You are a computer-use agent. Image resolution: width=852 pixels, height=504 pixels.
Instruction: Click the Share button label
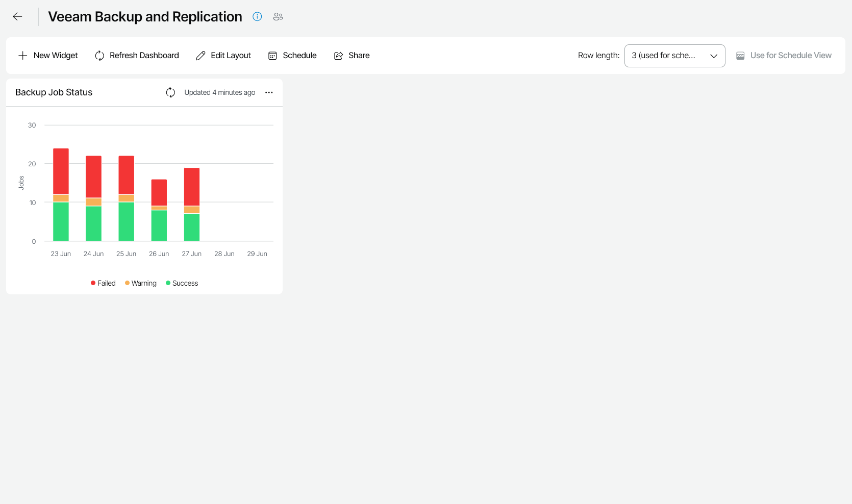(x=359, y=56)
